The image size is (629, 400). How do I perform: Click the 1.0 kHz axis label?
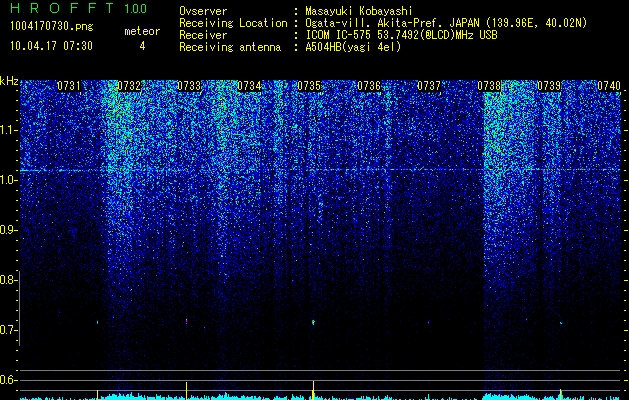[x=8, y=180]
